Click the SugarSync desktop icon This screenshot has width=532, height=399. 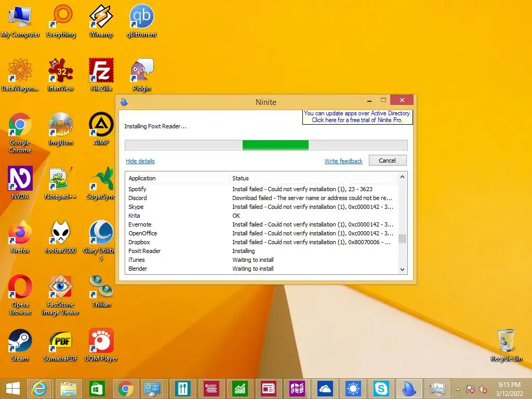pos(101,182)
